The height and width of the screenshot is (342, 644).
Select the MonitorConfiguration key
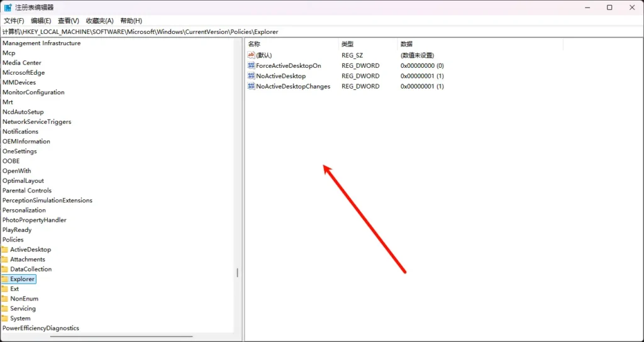point(33,92)
